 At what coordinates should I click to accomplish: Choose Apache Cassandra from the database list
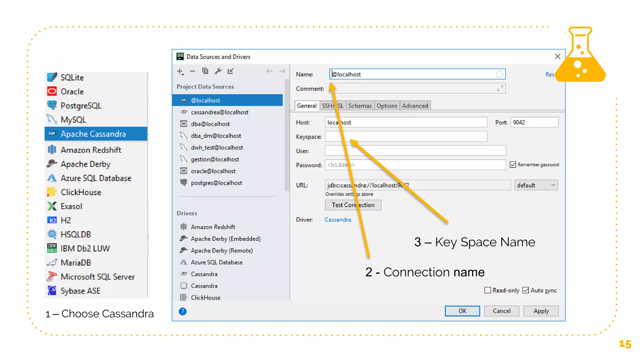coord(96,134)
